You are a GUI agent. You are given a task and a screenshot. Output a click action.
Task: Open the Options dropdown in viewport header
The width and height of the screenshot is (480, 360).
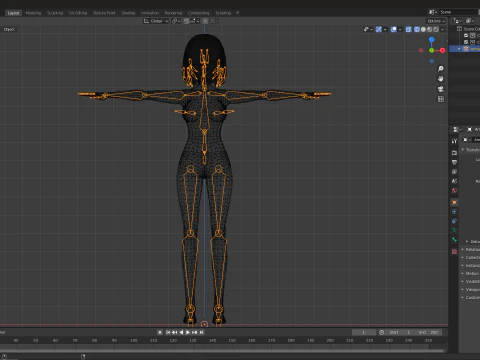tap(436, 21)
